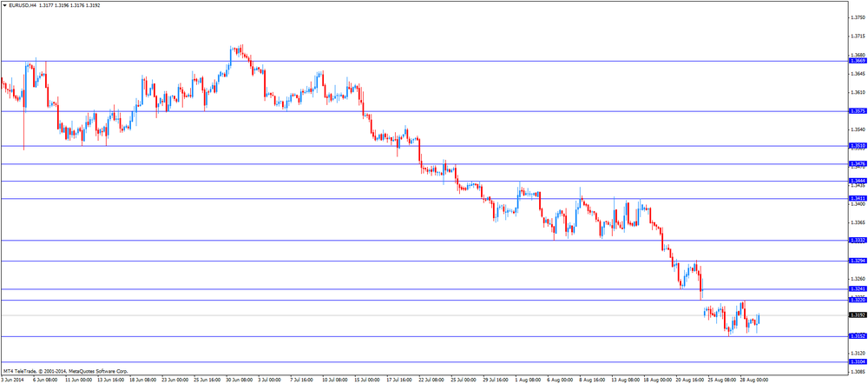Click the 1.3540 price scale label
The width and height of the screenshot is (868, 384).
pos(858,129)
